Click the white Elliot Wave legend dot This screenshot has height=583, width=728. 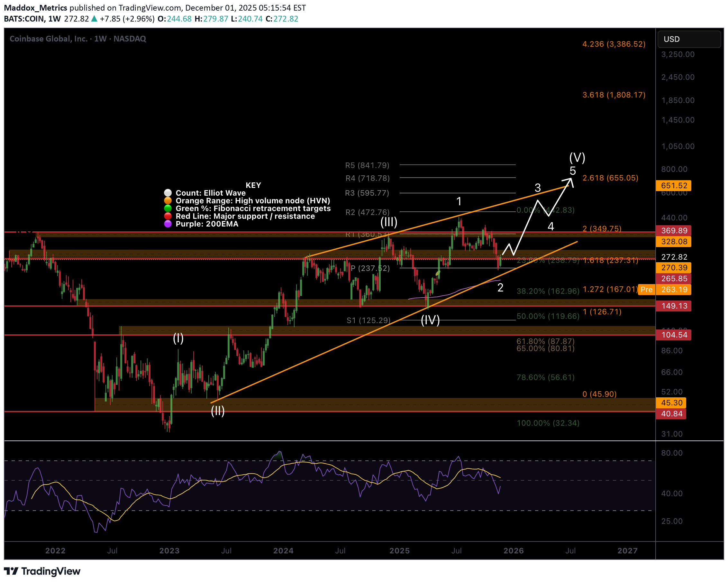[x=168, y=193]
